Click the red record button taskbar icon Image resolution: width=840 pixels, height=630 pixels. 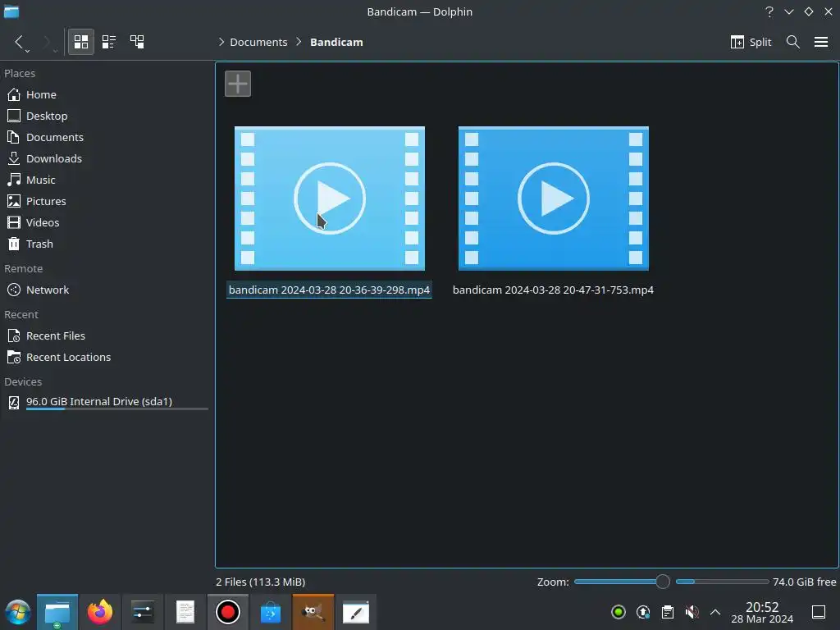pos(228,612)
